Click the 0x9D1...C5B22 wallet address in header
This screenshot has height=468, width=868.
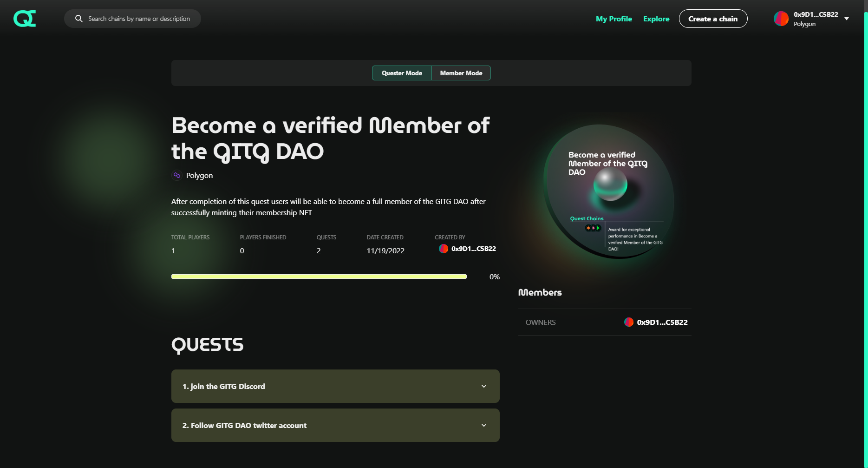click(x=816, y=14)
